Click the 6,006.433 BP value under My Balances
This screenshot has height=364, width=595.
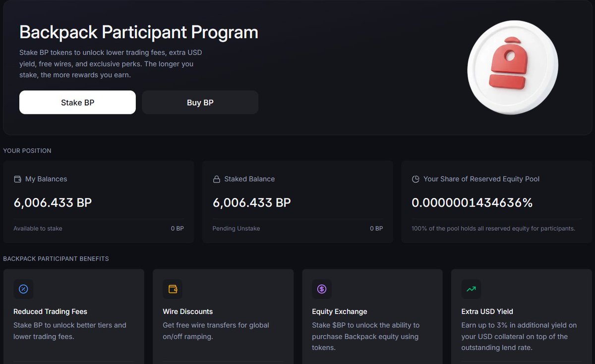point(53,203)
